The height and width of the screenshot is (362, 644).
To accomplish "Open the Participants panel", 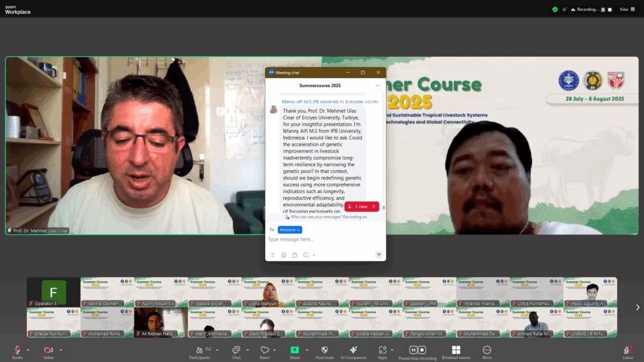I will coord(199,351).
